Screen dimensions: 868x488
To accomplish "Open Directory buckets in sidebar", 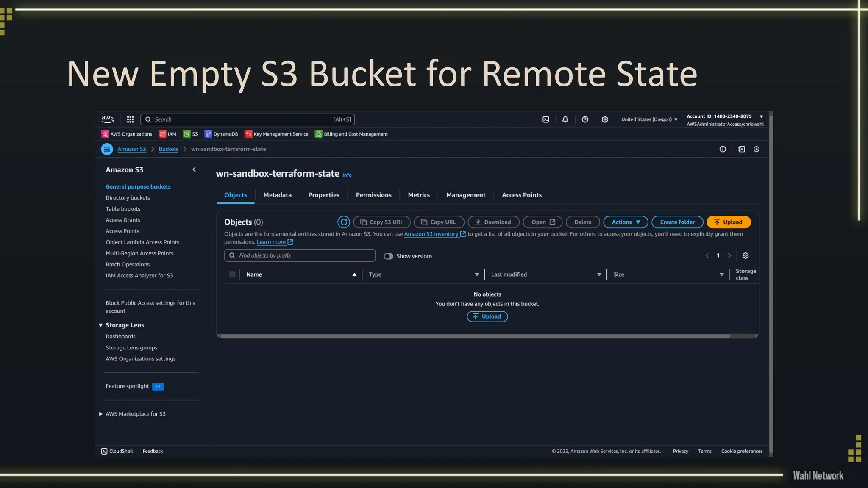I will [128, 198].
